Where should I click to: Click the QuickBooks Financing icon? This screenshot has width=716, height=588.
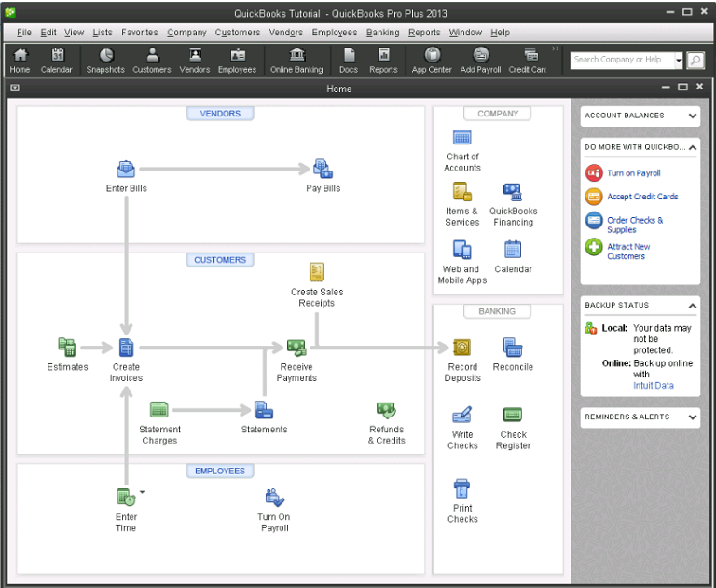(513, 192)
